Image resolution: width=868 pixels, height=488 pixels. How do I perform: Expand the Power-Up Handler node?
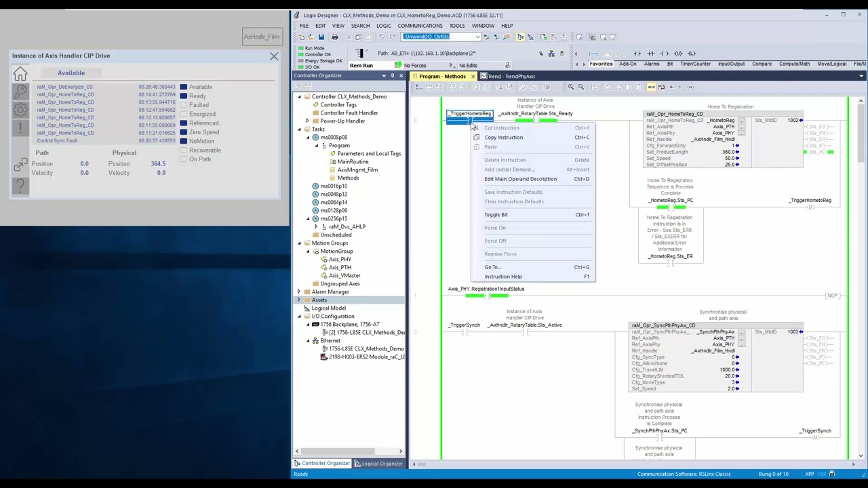pyautogui.click(x=307, y=121)
